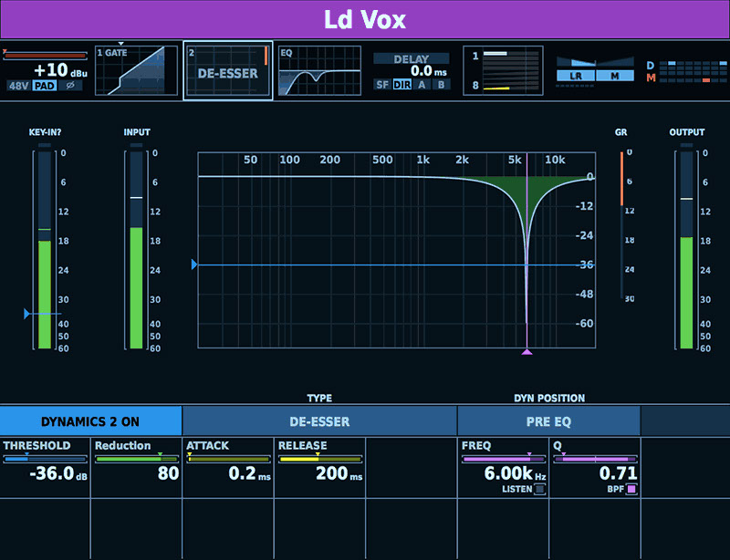Viewport: 730px width, 560px height.
Task: Open the EQ curve thumbnail
Action: [319, 72]
